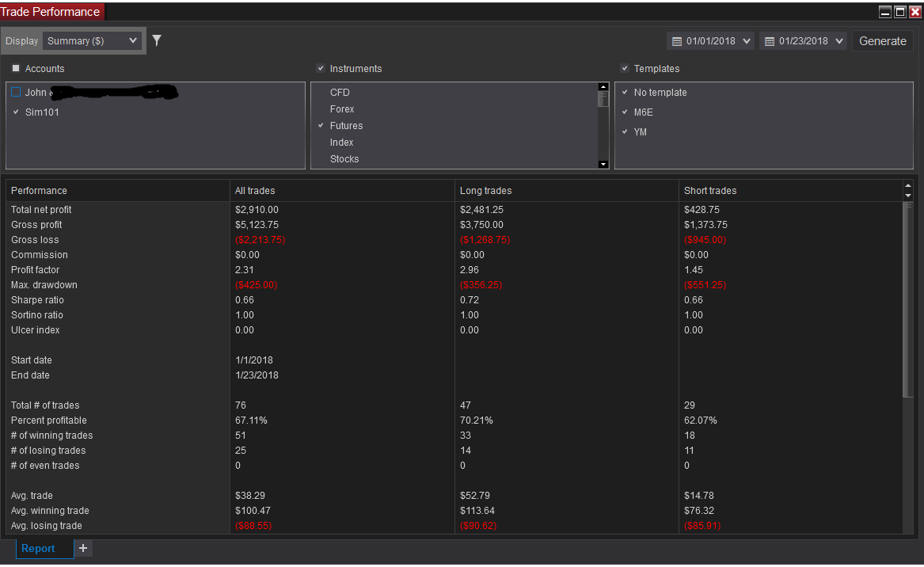
Task: Expand the 01/01/2018 start date dropdown arrow
Action: 747,41
